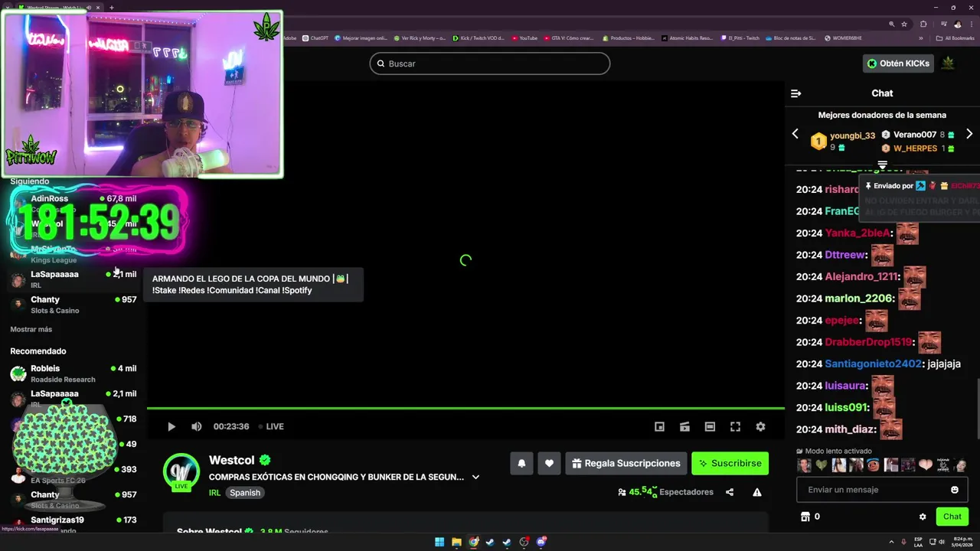Screen dimensions: 980x551
Task: Open video player settings gear
Action: (x=760, y=426)
